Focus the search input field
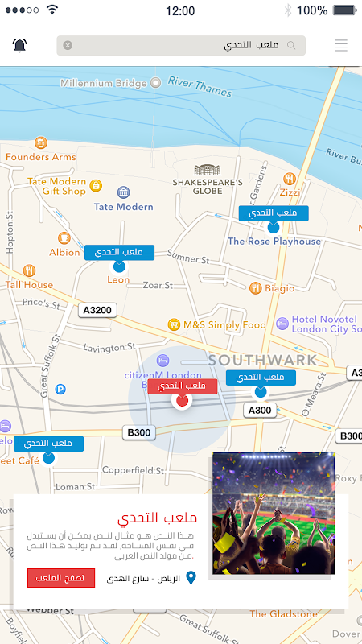The height and width of the screenshot is (644, 362). point(181,46)
